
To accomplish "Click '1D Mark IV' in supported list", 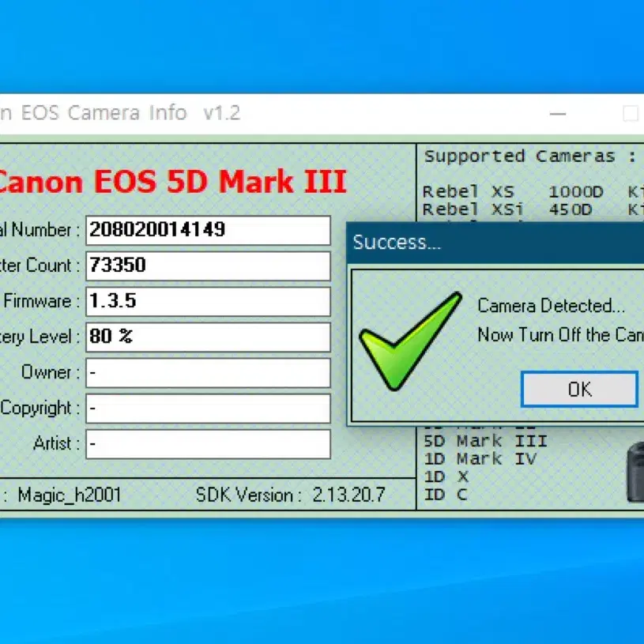I will click(480, 459).
